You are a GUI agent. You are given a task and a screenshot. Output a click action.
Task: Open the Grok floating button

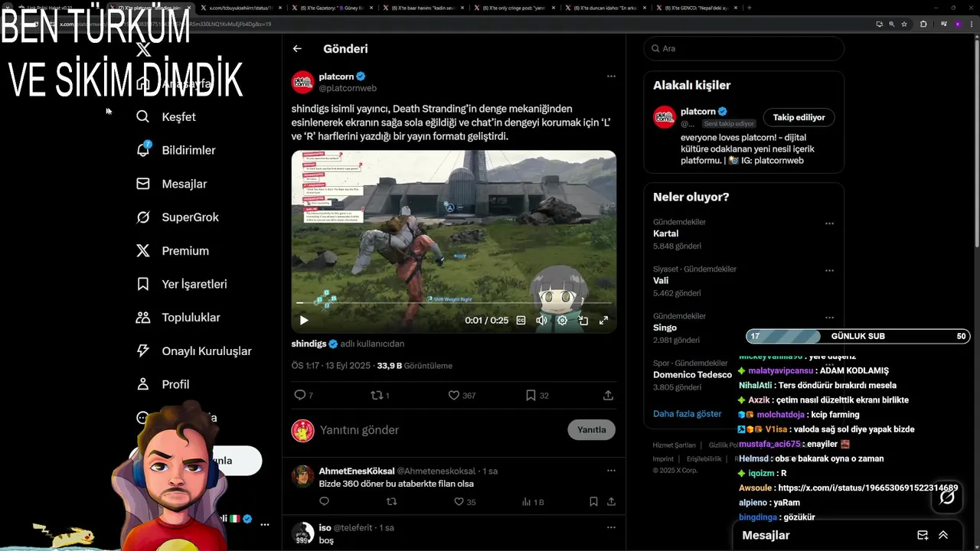point(947,497)
